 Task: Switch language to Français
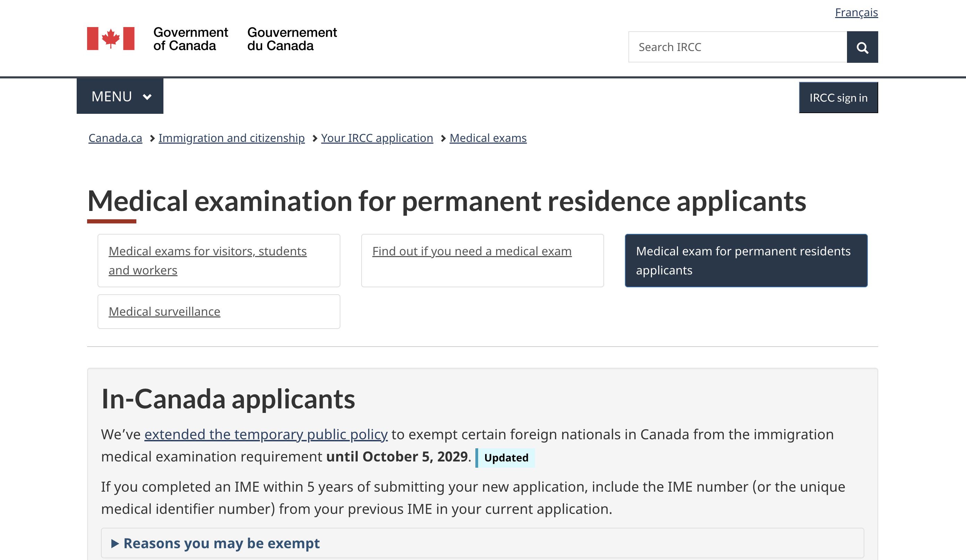pos(856,12)
